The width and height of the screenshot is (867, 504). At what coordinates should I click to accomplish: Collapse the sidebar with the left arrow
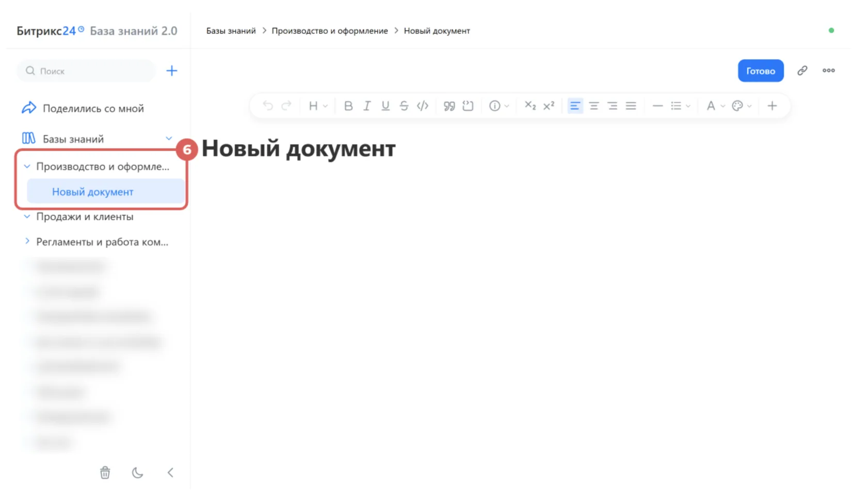(170, 473)
